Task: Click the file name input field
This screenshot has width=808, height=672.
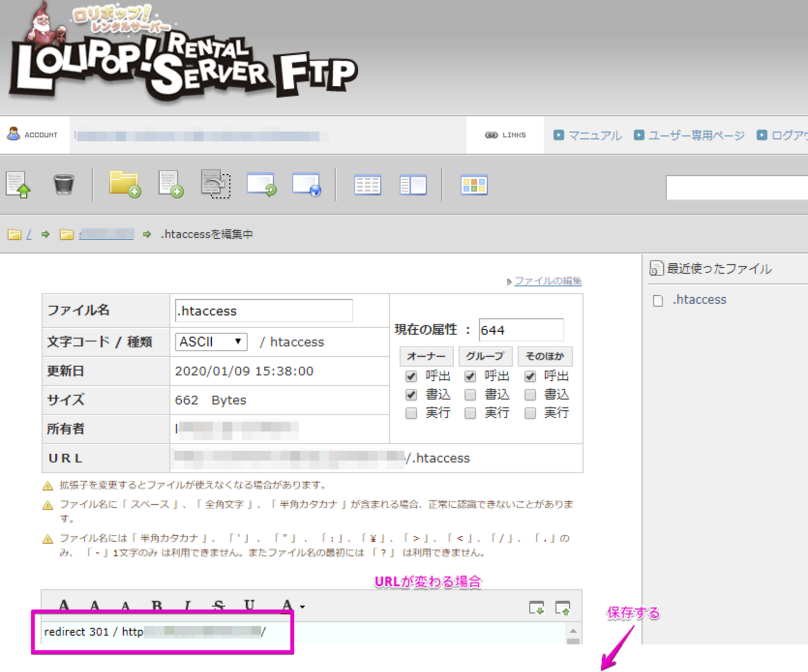Action: pyautogui.click(x=264, y=310)
